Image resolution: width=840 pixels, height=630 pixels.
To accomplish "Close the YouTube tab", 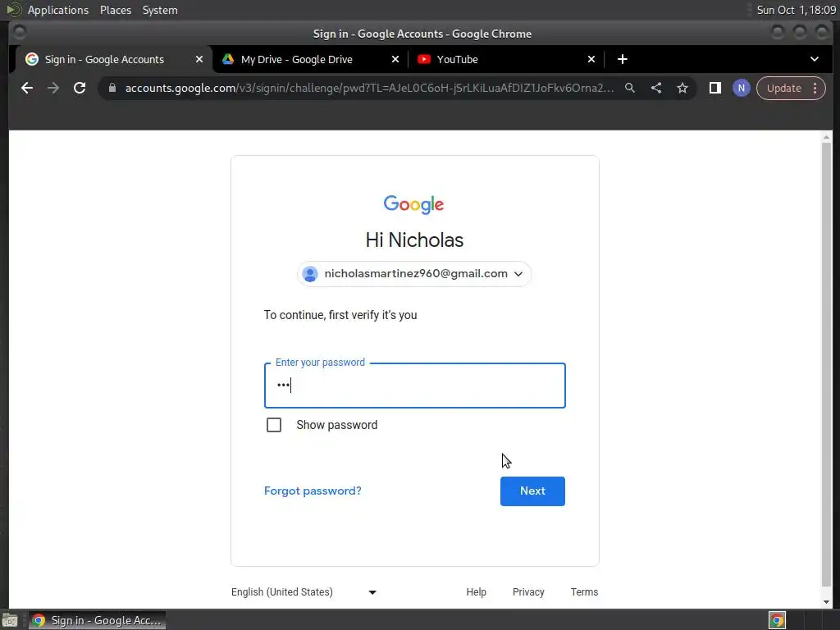I will pos(591,59).
